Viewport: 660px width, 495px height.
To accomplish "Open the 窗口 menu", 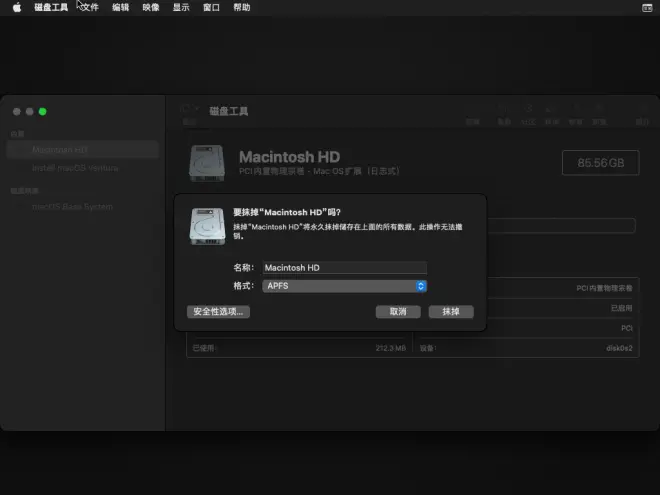I will [211, 7].
